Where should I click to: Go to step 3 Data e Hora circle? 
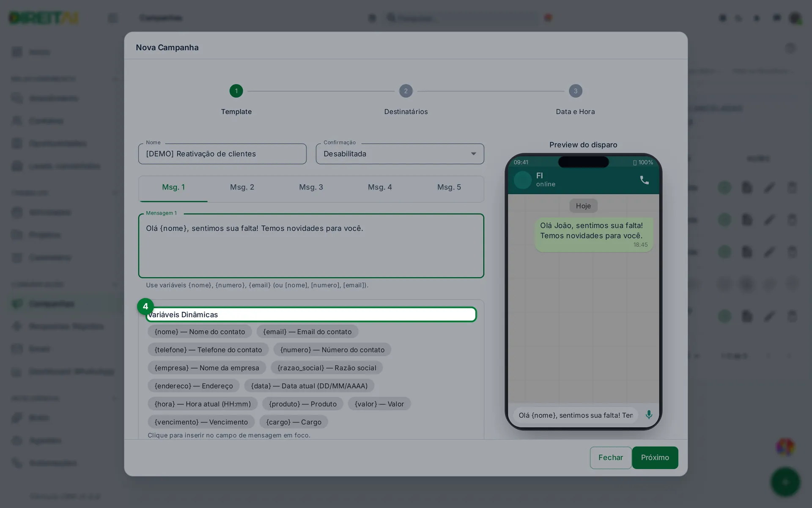[x=575, y=91]
